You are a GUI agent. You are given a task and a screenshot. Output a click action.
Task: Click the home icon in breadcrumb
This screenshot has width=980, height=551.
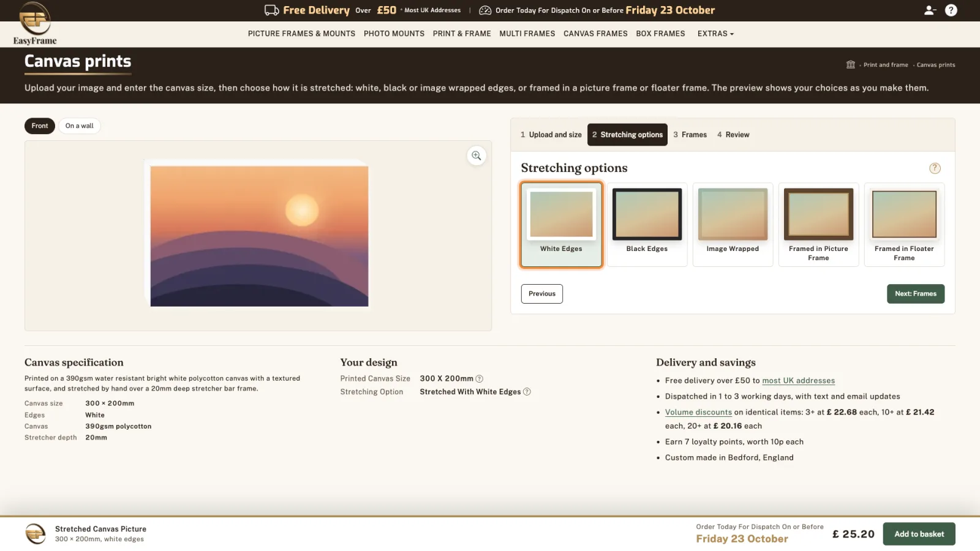(x=850, y=64)
